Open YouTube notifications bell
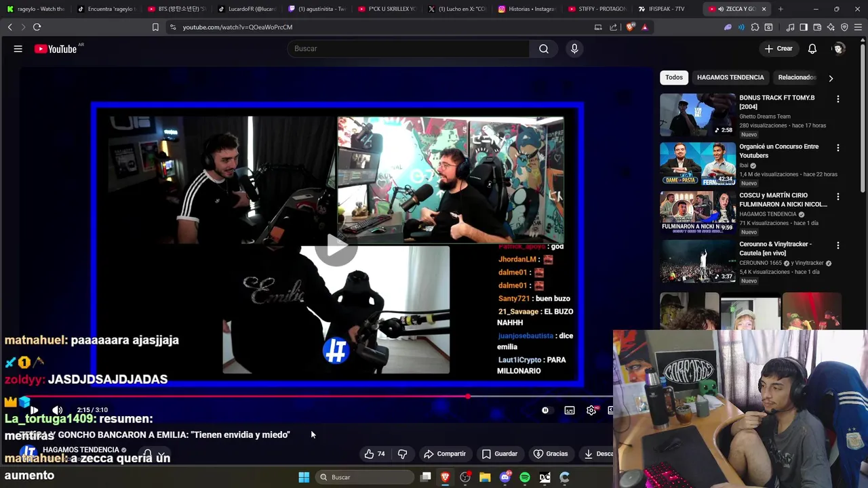Screen dimensions: 868x488 pos(812,49)
